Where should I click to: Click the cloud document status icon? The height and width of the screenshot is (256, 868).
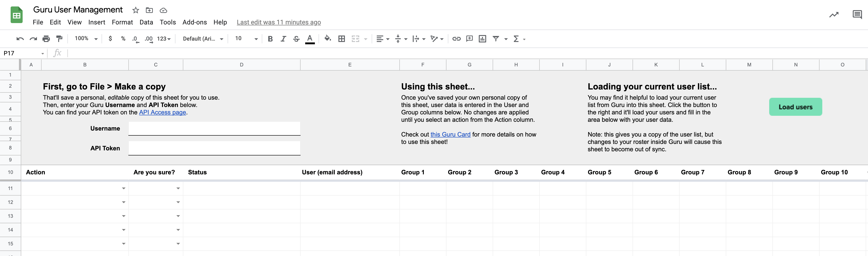coord(163,10)
